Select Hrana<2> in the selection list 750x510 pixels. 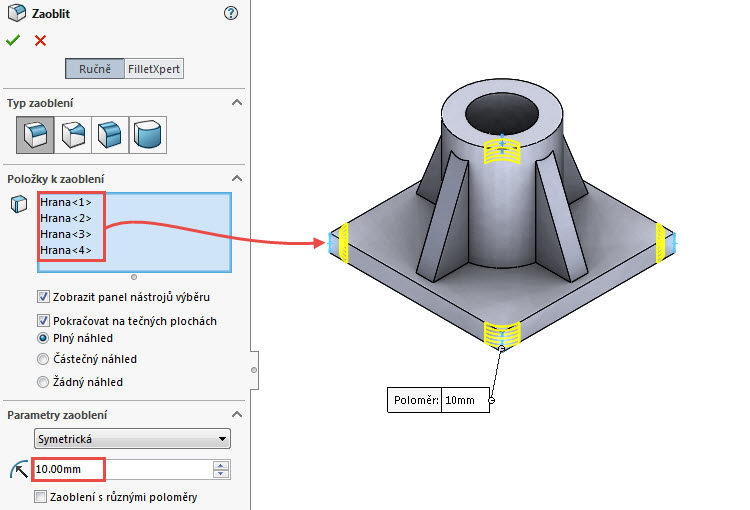click(x=66, y=218)
